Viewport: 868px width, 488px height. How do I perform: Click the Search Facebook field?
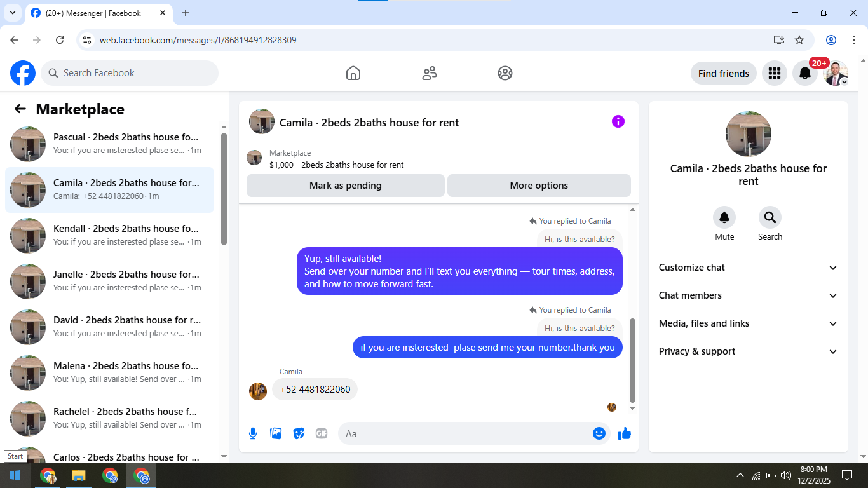pos(130,73)
